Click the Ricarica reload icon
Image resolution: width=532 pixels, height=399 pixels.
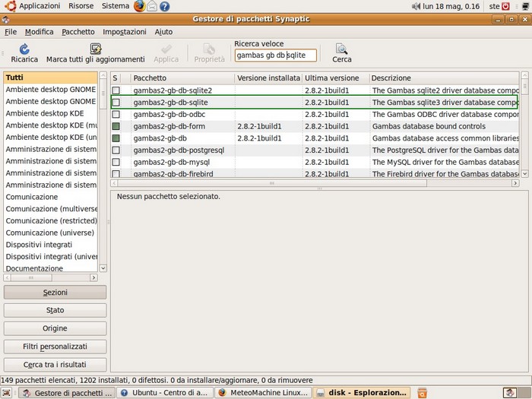(x=24, y=49)
